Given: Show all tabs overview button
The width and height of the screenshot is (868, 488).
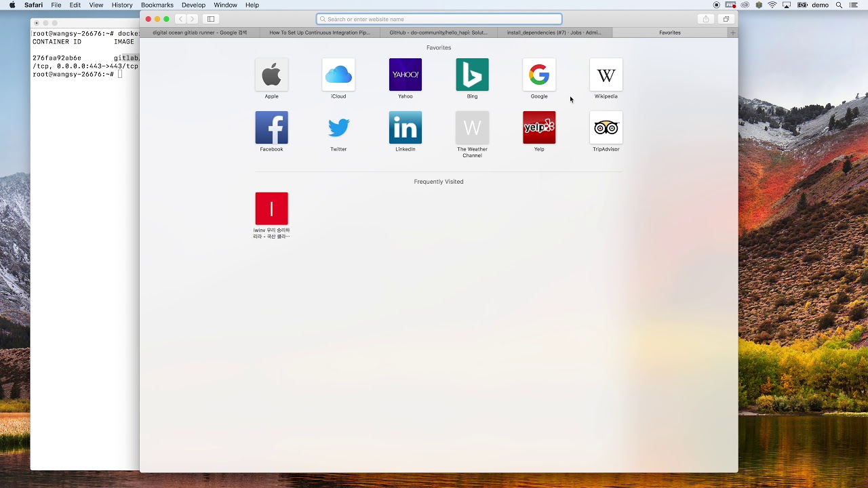Looking at the screenshot, I should point(726,19).
